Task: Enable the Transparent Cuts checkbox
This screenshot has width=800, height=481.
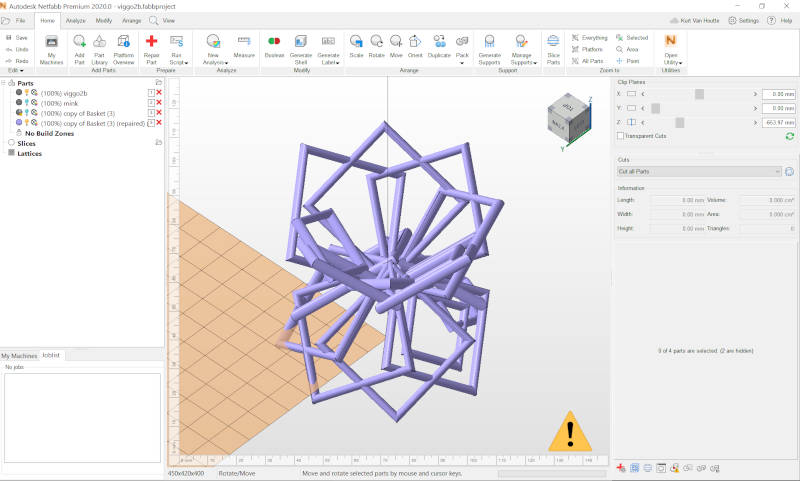Action: coord(620,136)
